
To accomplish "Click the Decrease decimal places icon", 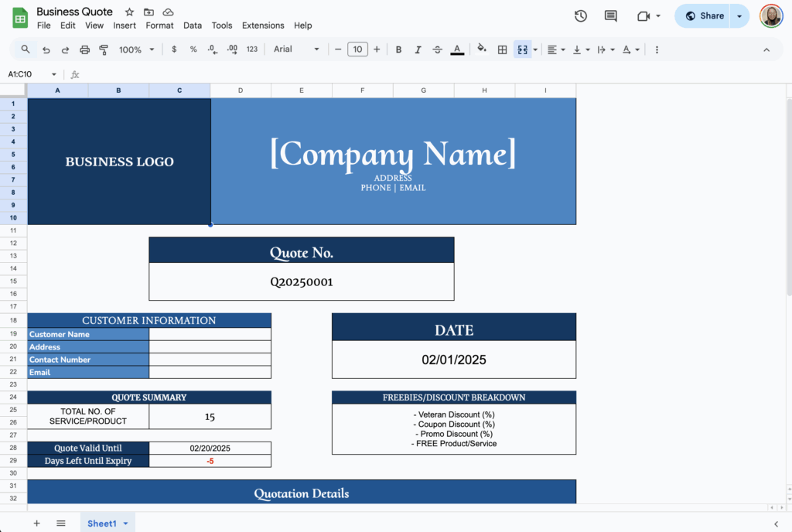I will 212,49.
